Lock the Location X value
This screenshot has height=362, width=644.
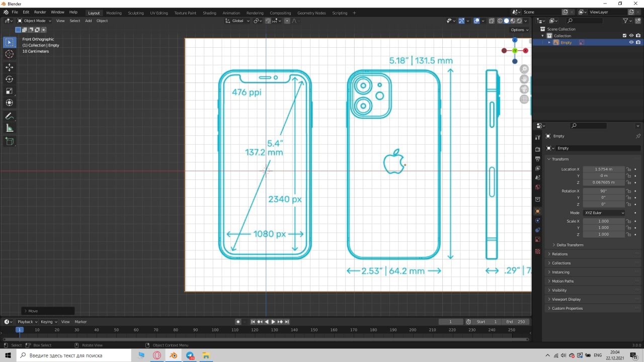coord(628,169)
